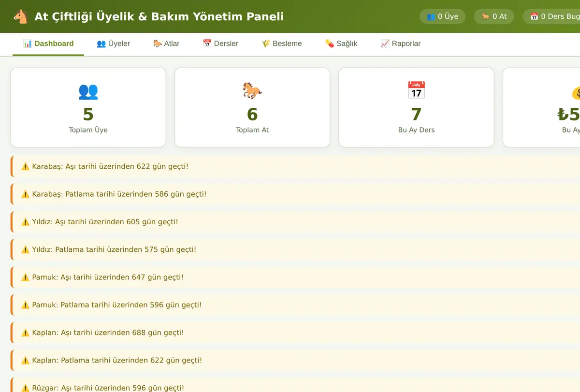Open the Sağlık tab
Viewport: 580px width, 392px height.
click(341, 44)
